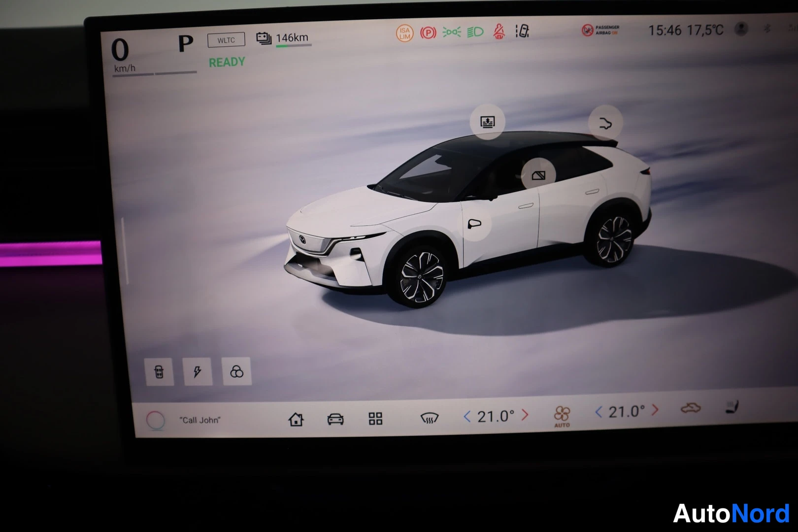Image resolution: width=798 pixels, height=532 pixels.
Task: Open the vehicle settings car icon
Action: (335, 419)
